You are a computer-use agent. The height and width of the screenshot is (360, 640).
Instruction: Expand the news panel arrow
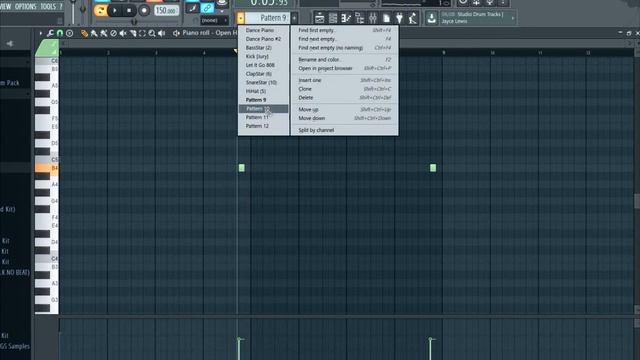(x=513, y=18)
